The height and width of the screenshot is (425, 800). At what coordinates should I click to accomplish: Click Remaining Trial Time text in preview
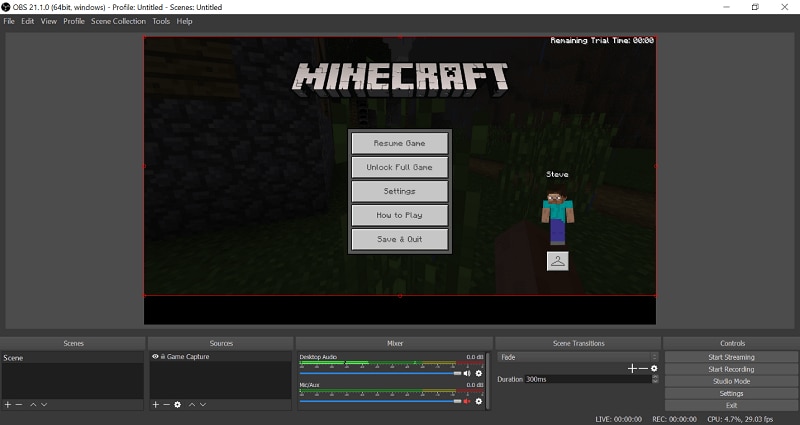tap(602, 40)
